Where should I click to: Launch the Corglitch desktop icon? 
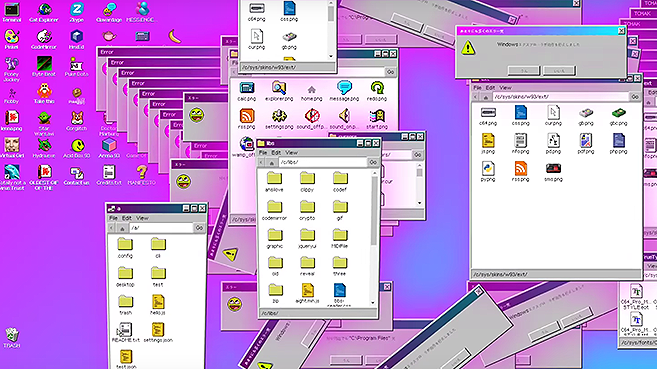(x=77, y=121)
